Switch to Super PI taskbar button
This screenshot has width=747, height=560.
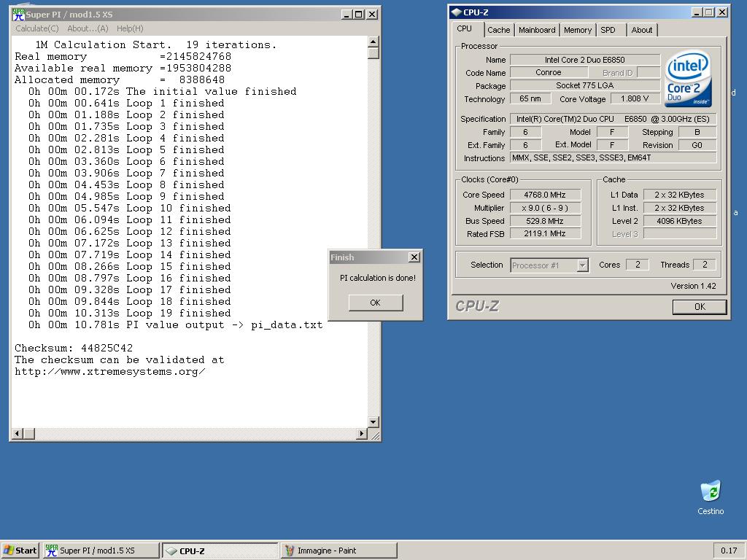101,551
